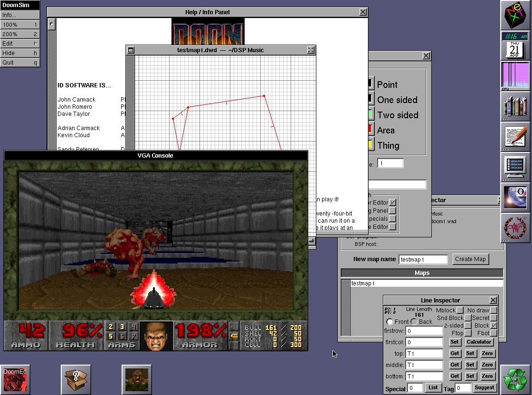This screenshot has height=395, width=532.
Task: Click the Create Map button
Action: click(x=470, y=259)
